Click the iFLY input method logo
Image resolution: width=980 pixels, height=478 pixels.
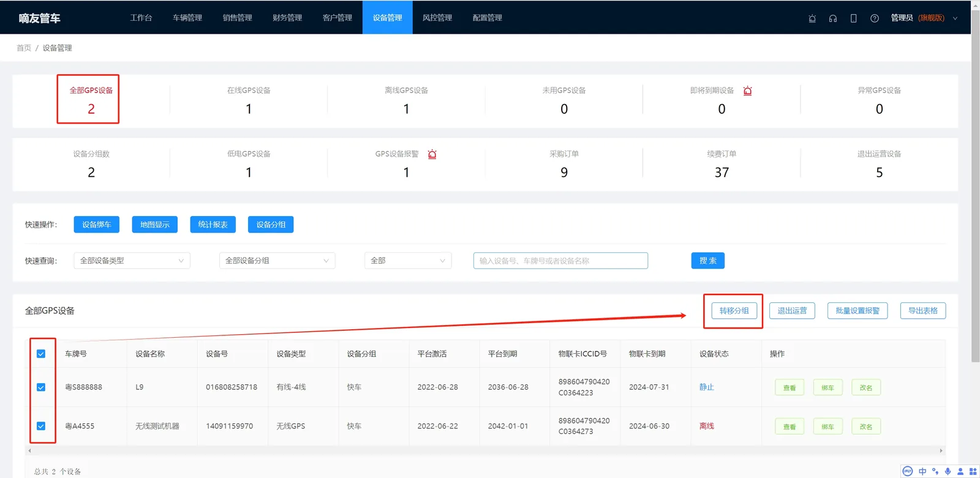click(908, 471)
